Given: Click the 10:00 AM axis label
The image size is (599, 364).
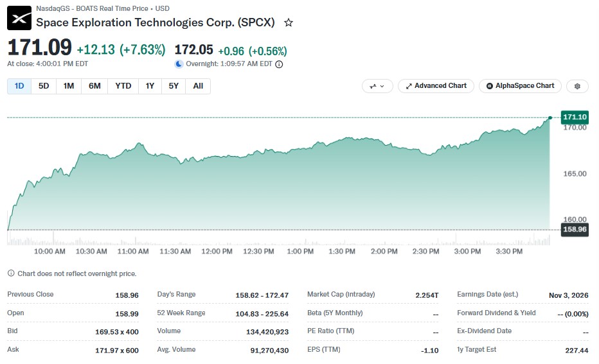Looking at the screenshot, I should pos(49,252).
